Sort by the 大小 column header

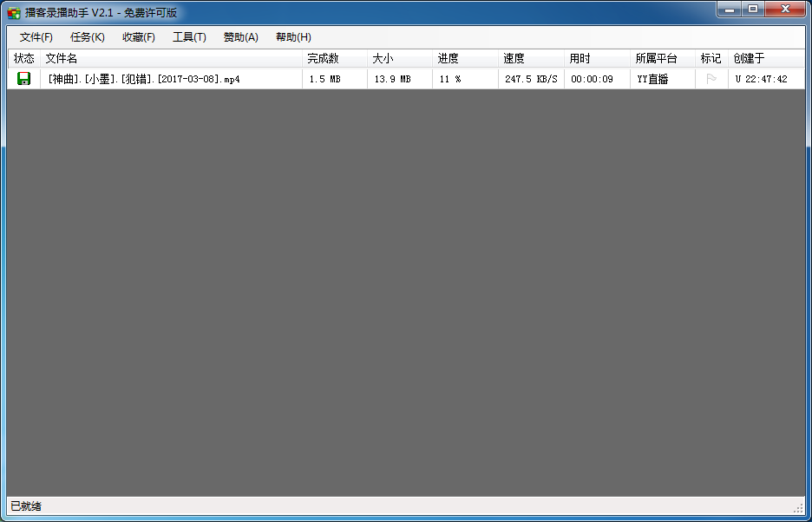[383, 59]
